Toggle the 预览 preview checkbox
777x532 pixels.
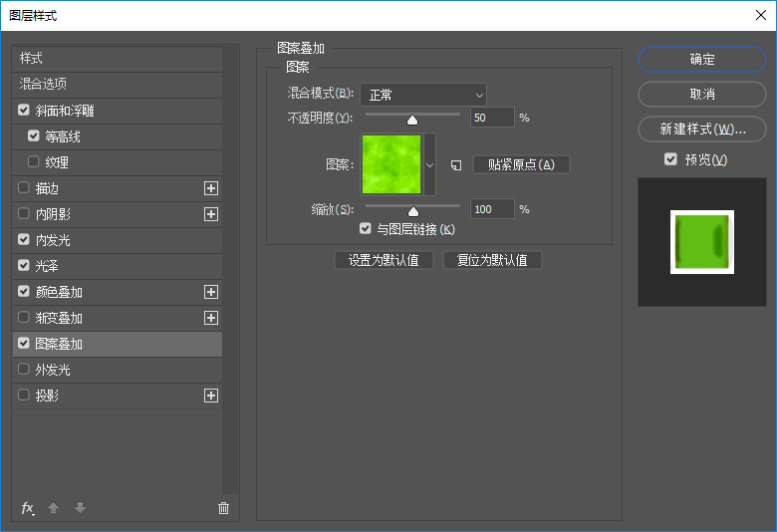(670, 159)
